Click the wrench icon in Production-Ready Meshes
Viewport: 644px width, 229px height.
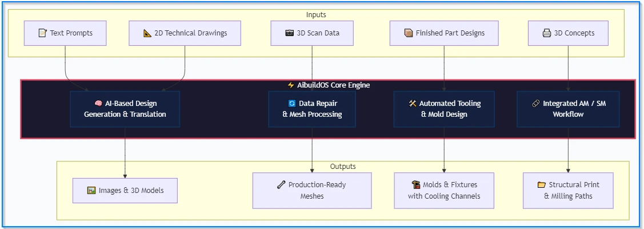tap(281, 185)
